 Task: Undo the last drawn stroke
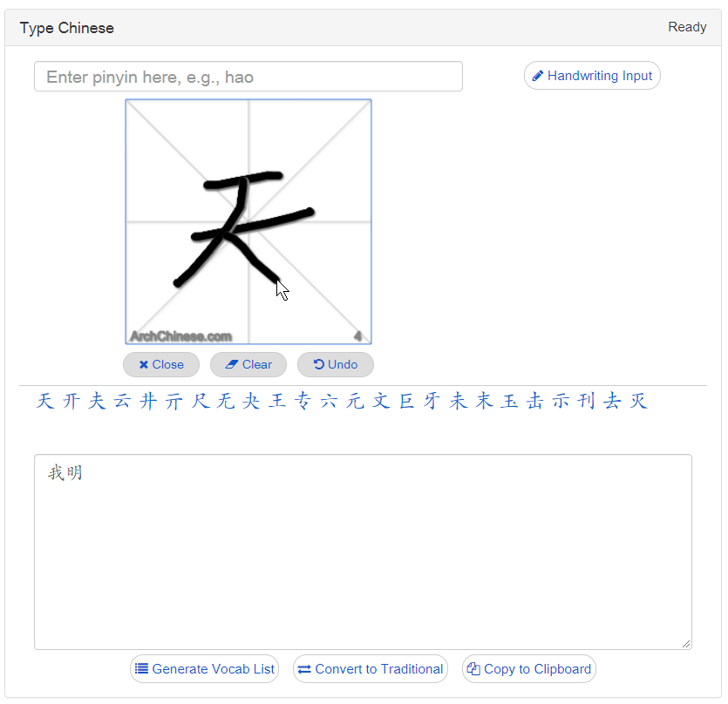pos(336,364)
